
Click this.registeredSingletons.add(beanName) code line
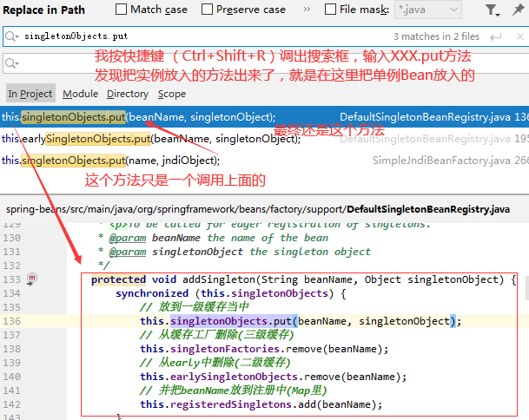261,404
